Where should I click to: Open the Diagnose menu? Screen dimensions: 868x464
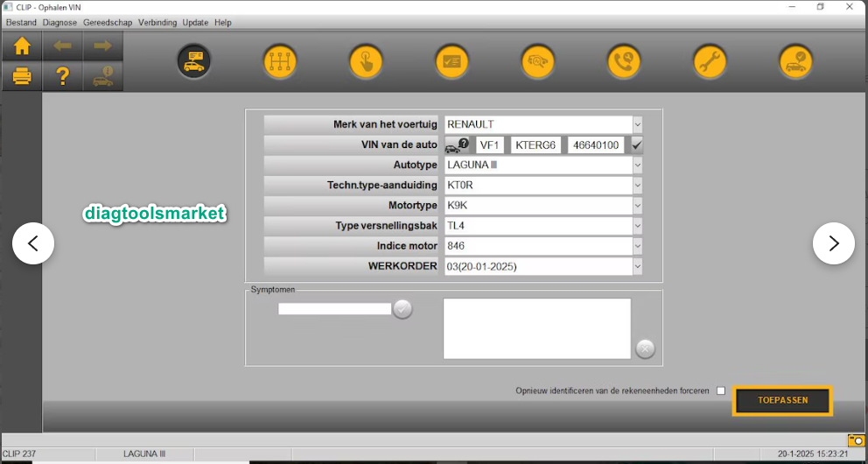[59, 23]
